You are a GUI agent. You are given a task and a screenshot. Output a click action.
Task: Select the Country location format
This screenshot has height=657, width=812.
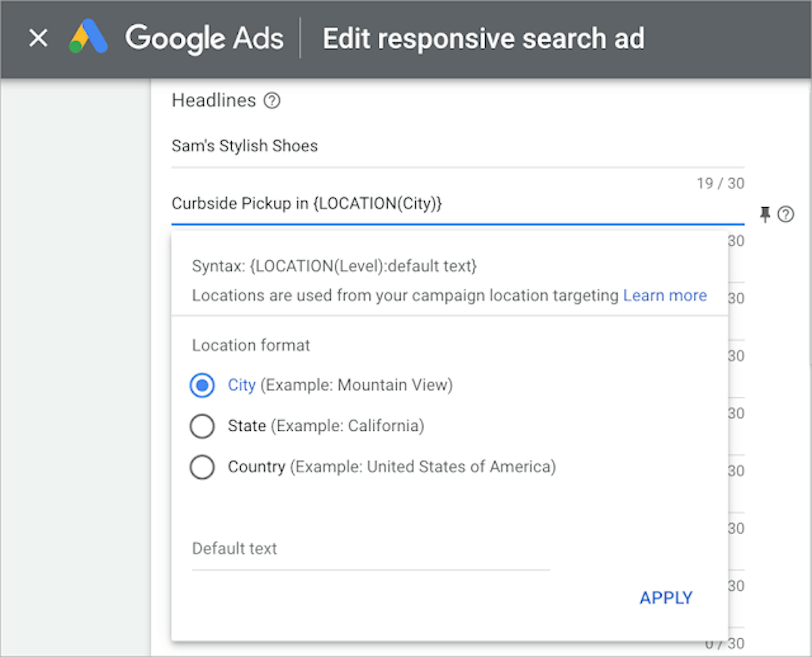pyautogui.click(x=203, y=467)
